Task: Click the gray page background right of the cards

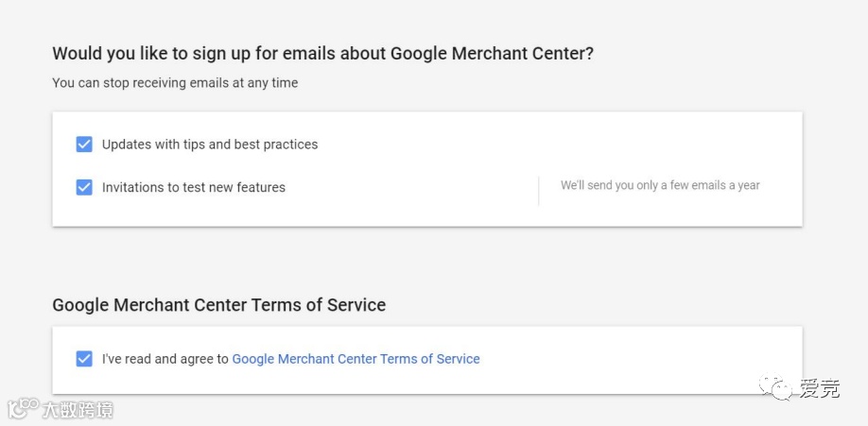Action: [836, 189]
